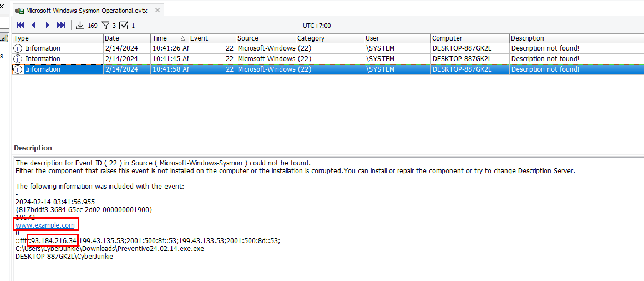Sort by the Category column header
The width and height of the screenshot is (644, 281).
point(330,38)
